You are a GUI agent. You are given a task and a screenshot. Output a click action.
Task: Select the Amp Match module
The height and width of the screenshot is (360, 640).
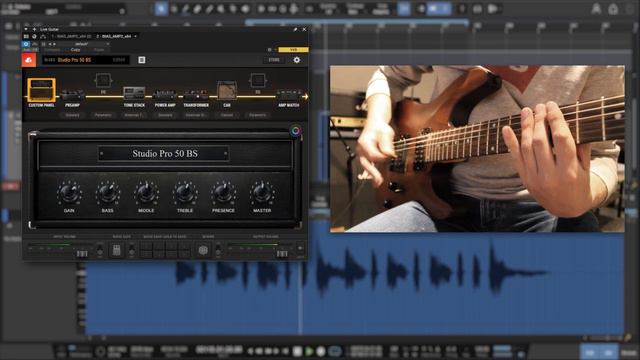289,98
